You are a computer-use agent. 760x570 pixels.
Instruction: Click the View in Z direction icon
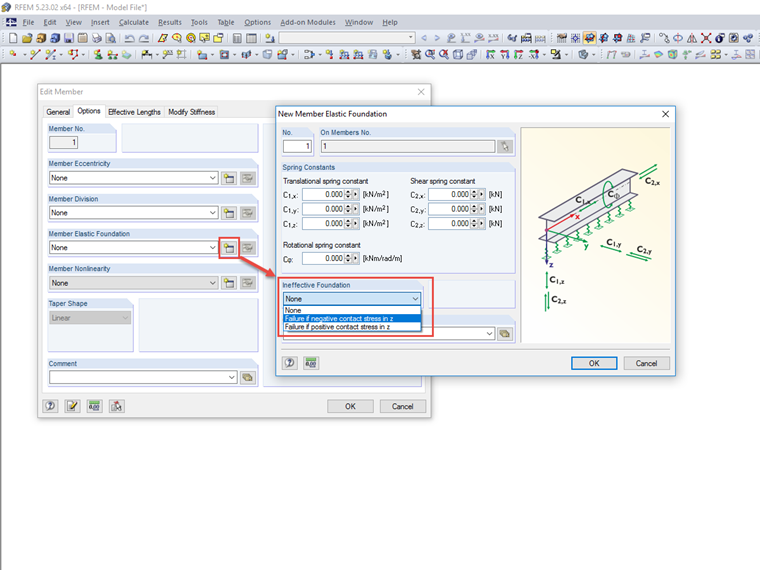coord(519,54)
